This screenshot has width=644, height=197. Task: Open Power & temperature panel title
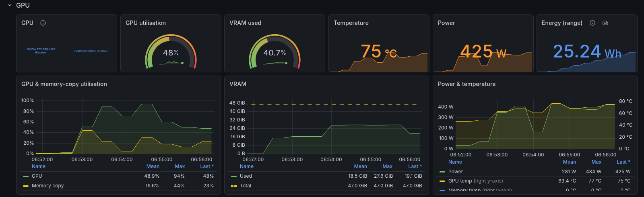click(466, 84)
